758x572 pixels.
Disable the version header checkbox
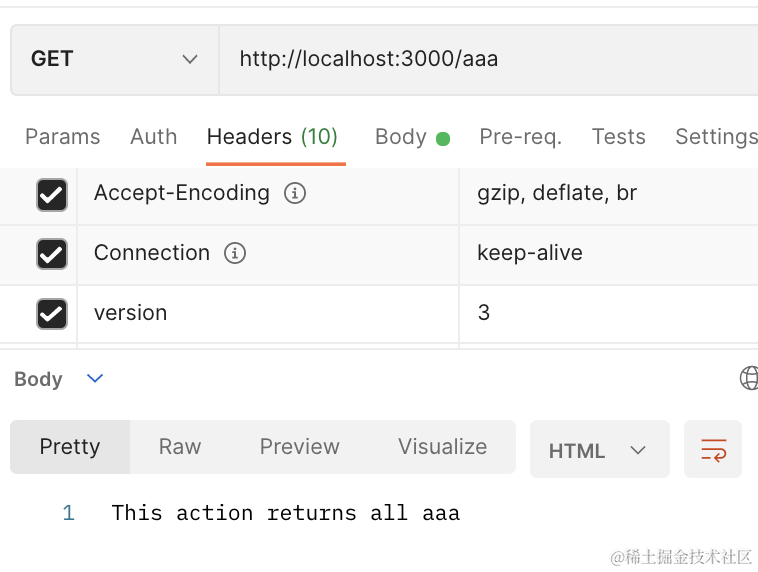(51, 314)
